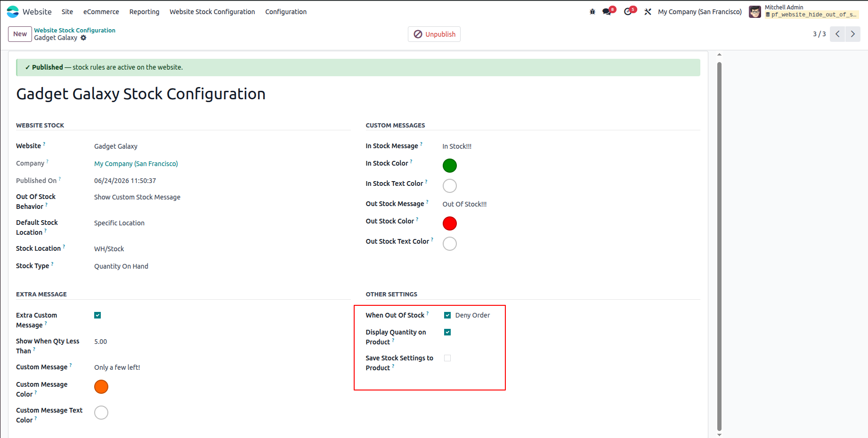Screen dimensions: 868x438
Task: Go to previous record arrow
Action: [837, 34]
